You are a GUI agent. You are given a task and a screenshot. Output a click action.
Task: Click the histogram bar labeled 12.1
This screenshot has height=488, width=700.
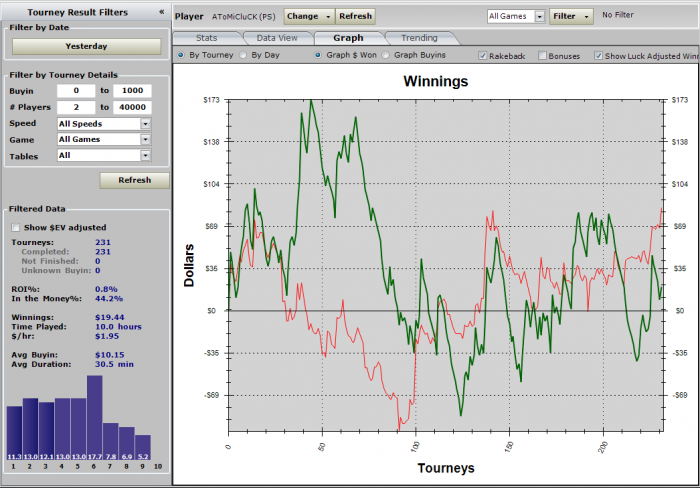tap(46, 431)
